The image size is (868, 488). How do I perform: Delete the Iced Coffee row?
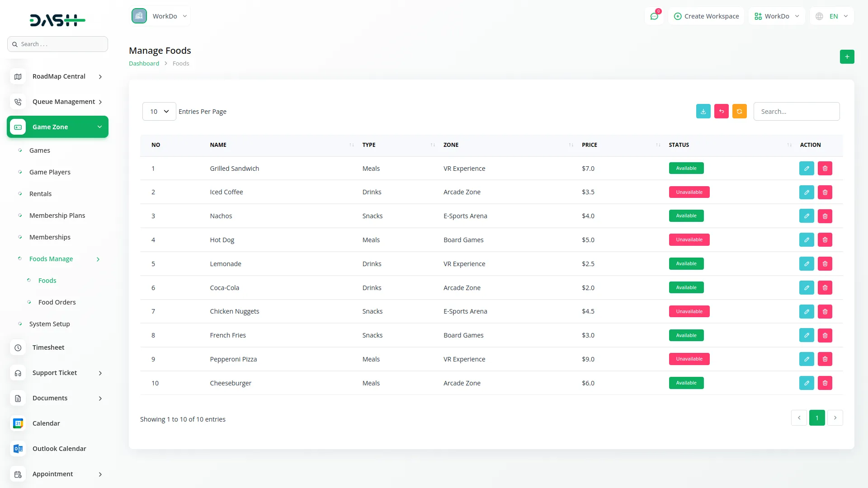pos(825,192)
